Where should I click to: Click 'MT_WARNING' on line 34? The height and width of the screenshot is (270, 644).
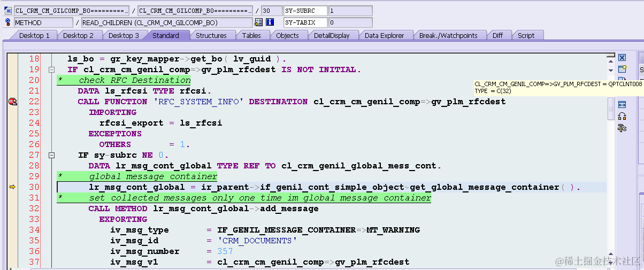(394, 230)
